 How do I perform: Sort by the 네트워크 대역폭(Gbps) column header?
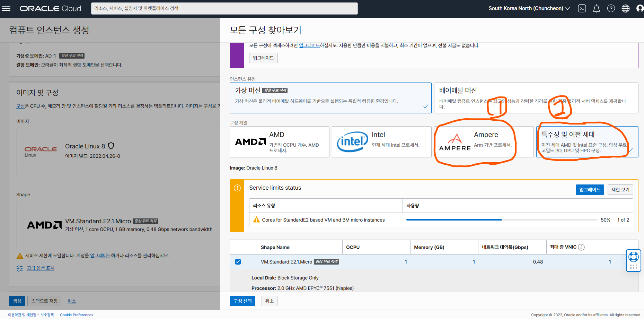(x=505, y=247)
